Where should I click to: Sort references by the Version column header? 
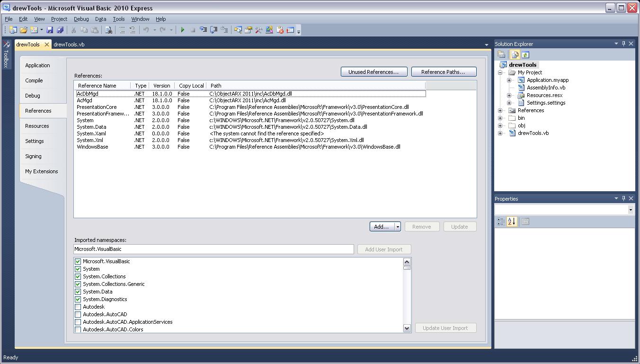[161, 86]
